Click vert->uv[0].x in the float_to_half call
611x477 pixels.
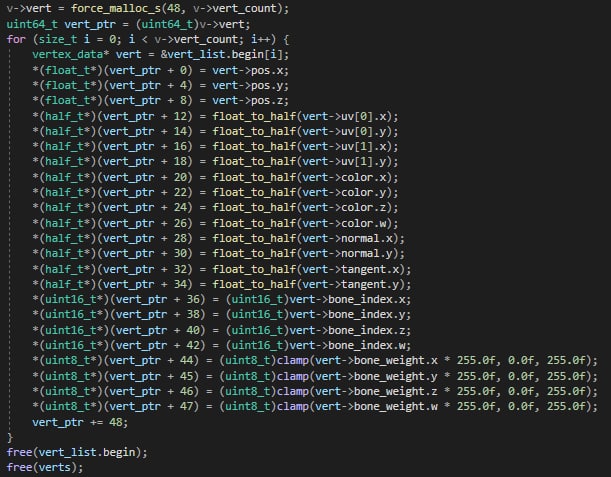point(344,116)
